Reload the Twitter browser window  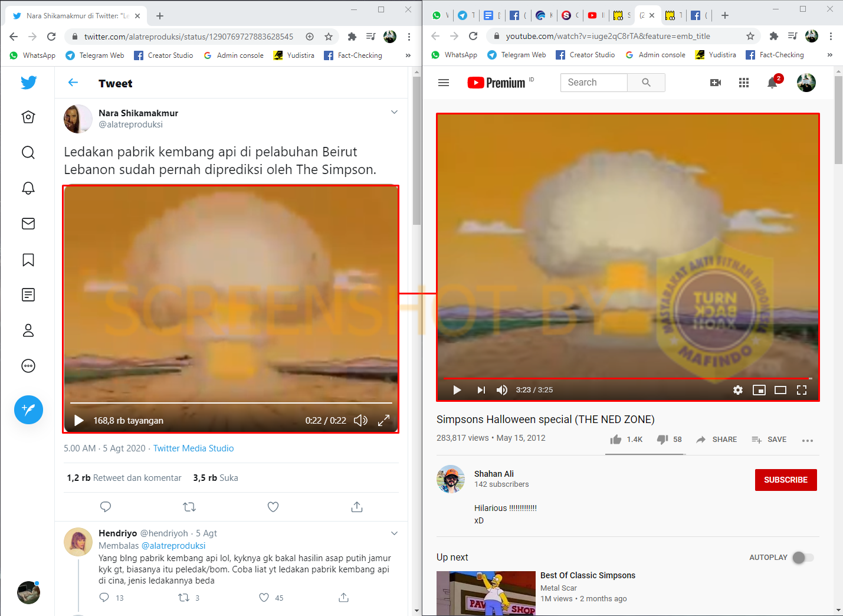click(x=51, y=37)
